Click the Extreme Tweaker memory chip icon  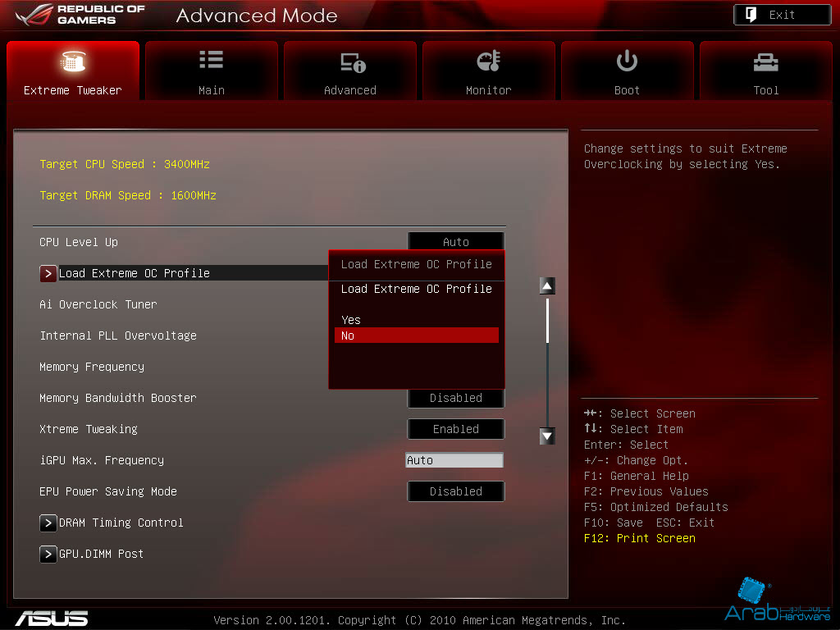(73, 61)
